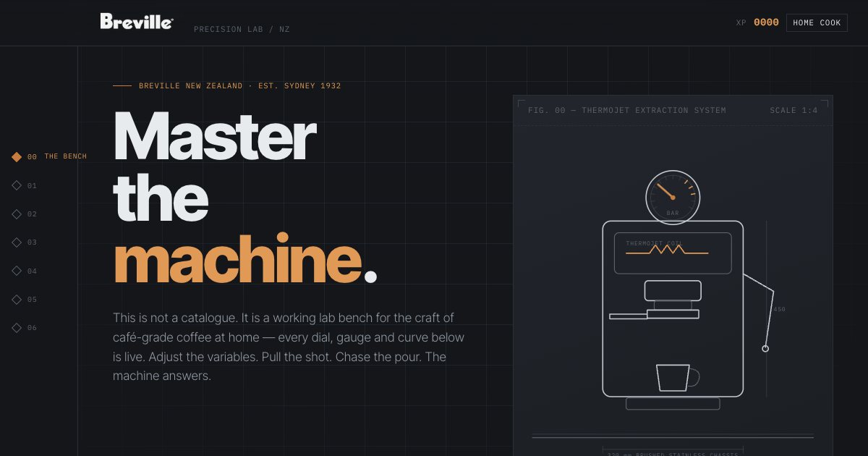The image size is (868, 456).
Task: Click the PRECISION LAB / NZ label
Action: [242, 30]
